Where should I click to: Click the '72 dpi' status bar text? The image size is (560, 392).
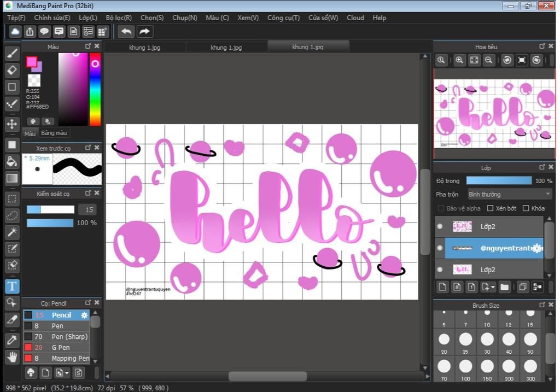tap(106, 388)
